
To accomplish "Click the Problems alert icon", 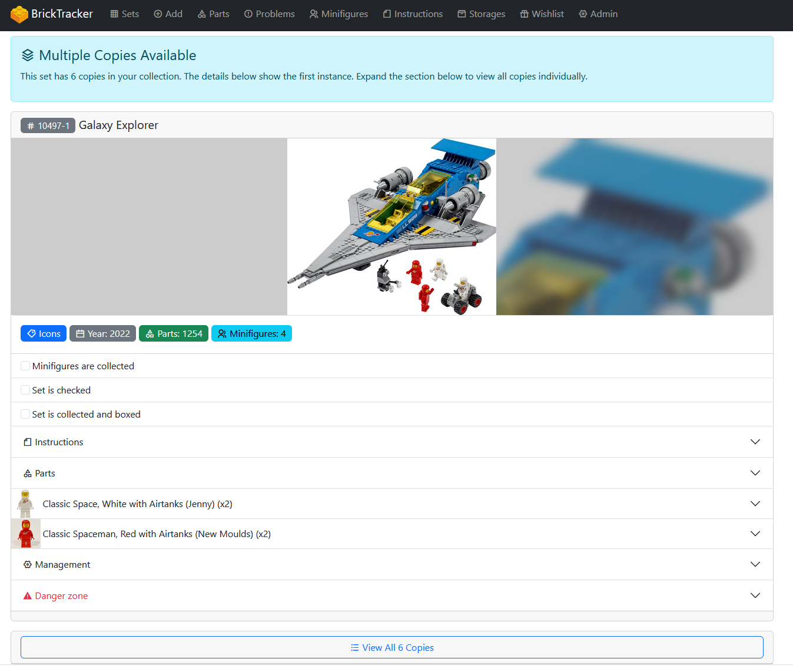I will [248, 14].
